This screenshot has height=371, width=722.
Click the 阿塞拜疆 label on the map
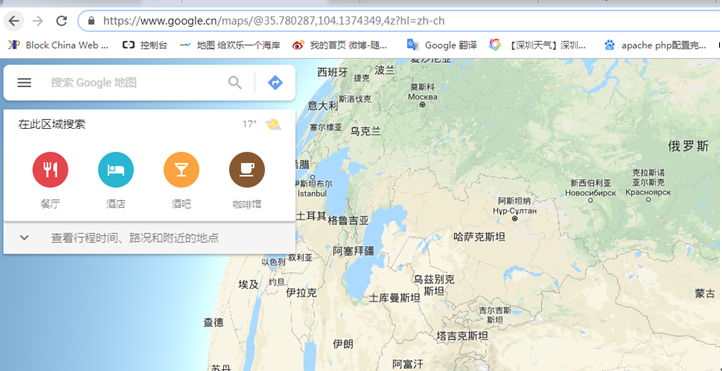354,251
